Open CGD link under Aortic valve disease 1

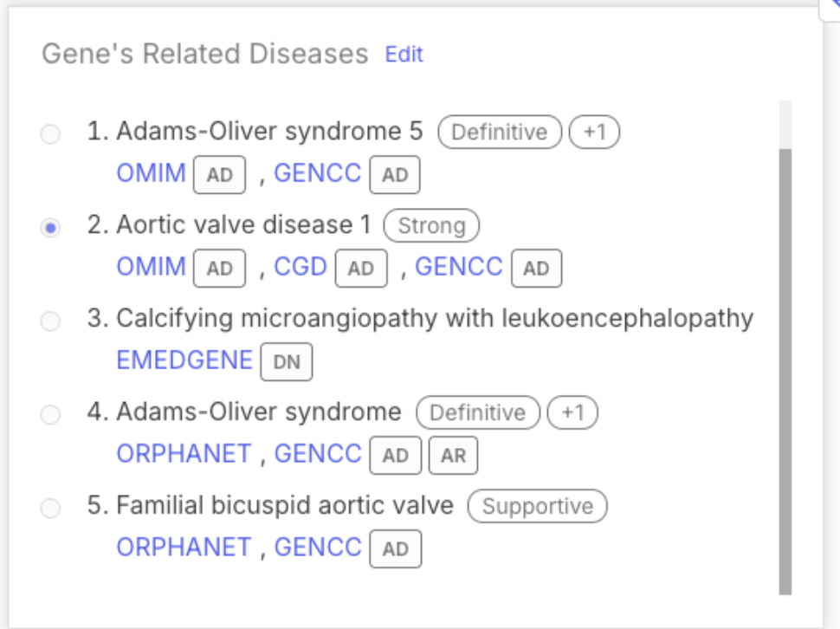(x=300, y=268)
